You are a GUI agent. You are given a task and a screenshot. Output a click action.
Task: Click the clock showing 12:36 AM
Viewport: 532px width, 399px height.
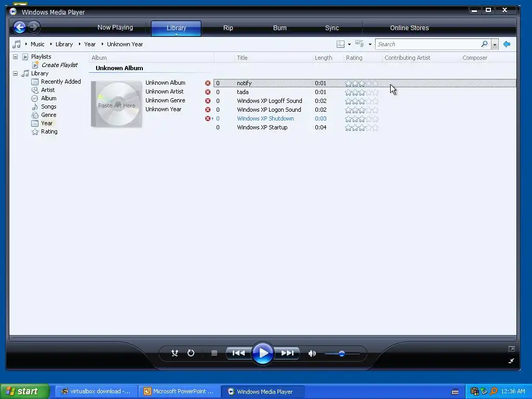[513, 391]
